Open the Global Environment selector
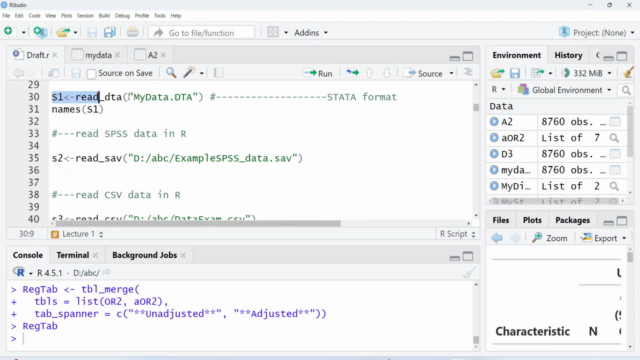 (x=564, y=90)
